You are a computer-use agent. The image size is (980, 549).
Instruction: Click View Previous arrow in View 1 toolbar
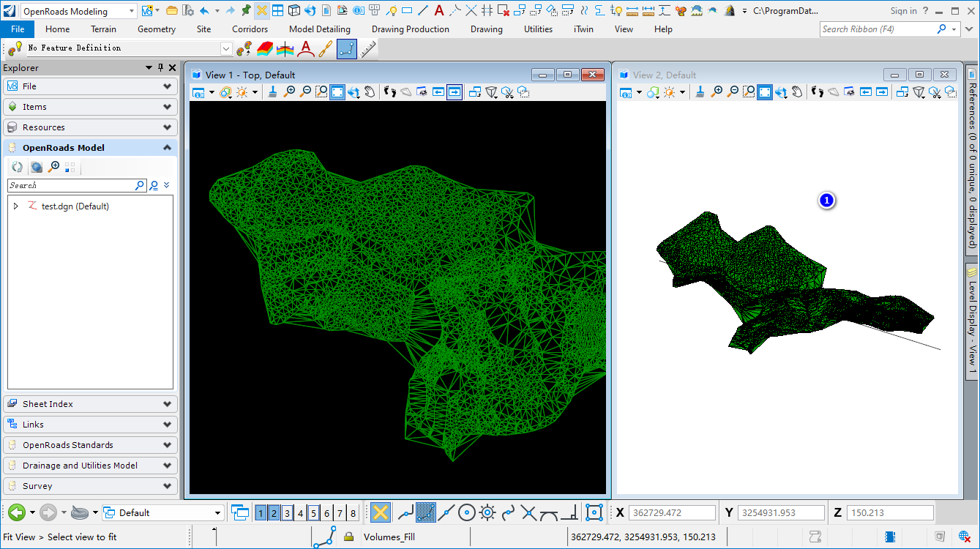pyautogui.click(x=438, y=92)
